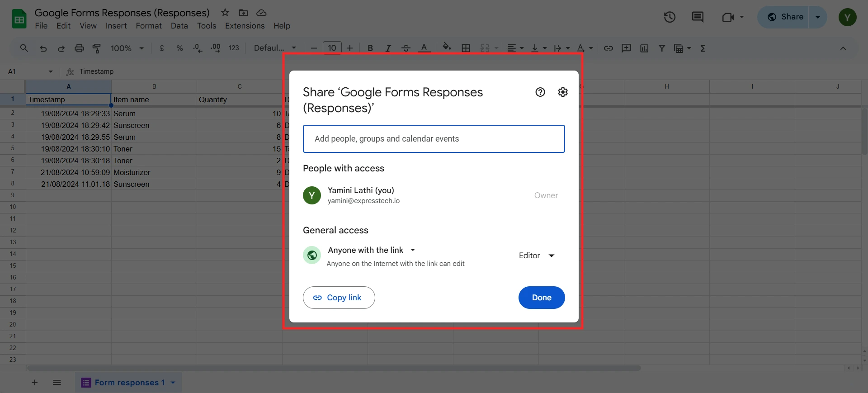This screenshot has width=868, height=393.
Task: Click the functions sigma icon
Action: (703, 48)
